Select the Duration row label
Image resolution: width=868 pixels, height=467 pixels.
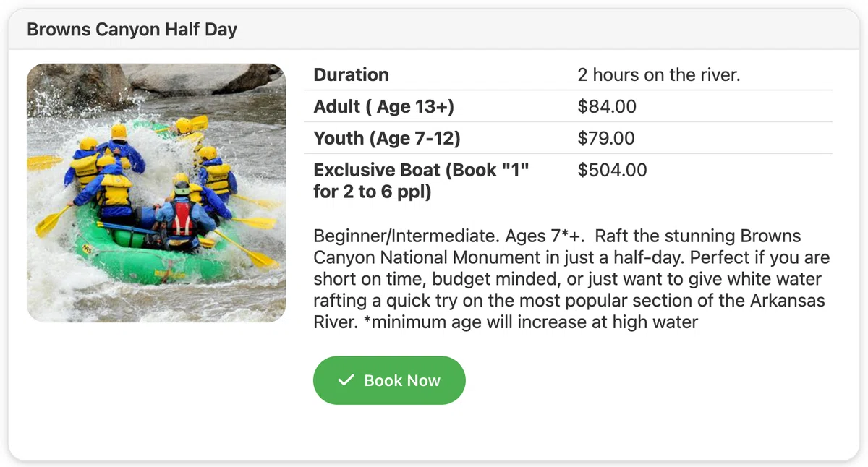(x=351, y=74)
